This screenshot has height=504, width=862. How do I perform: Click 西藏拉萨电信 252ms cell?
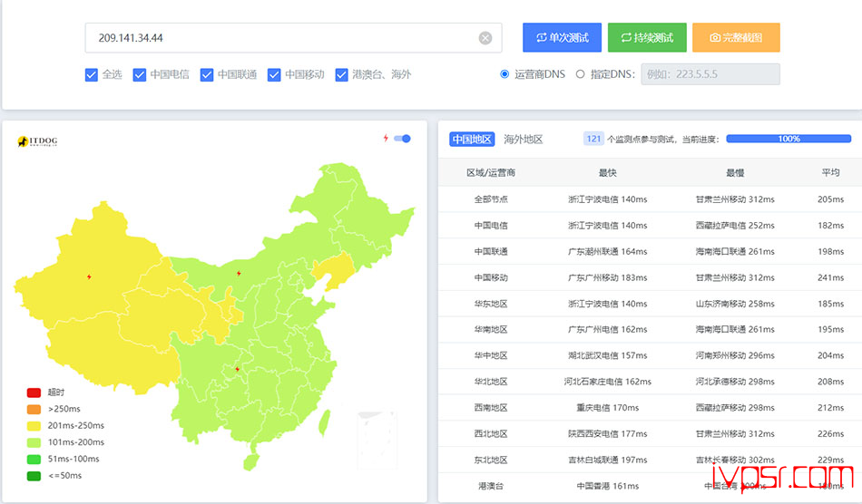tap(735, 225)
